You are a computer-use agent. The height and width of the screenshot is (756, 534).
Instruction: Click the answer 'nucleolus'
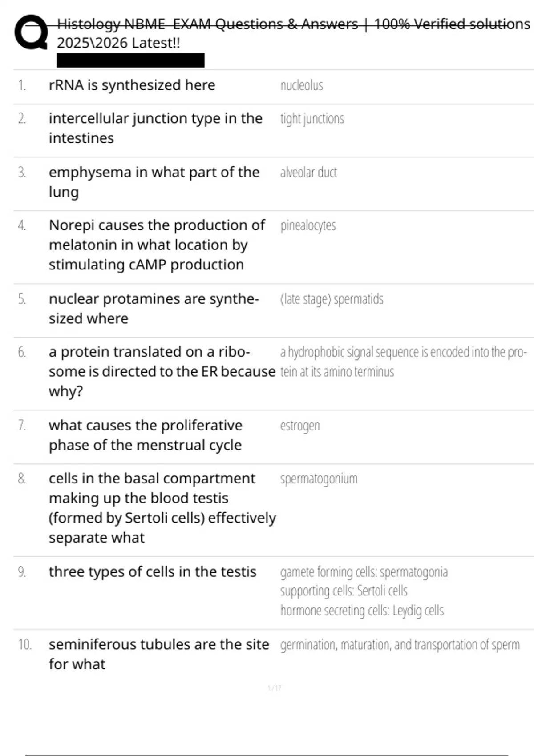302,85
